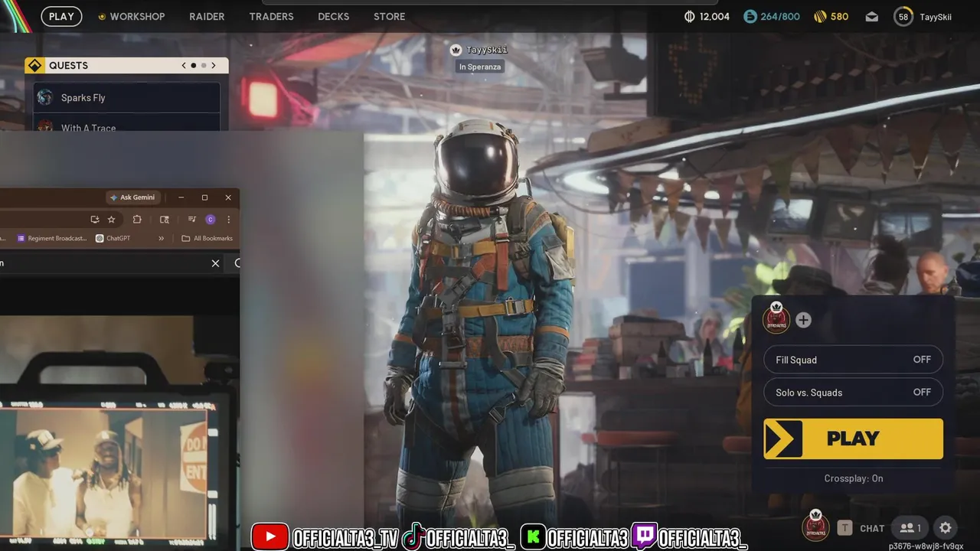This screenshot has height=551, width=980.
Task: Open All Bookmarks folder in browser
Action: tap(207, 238)
